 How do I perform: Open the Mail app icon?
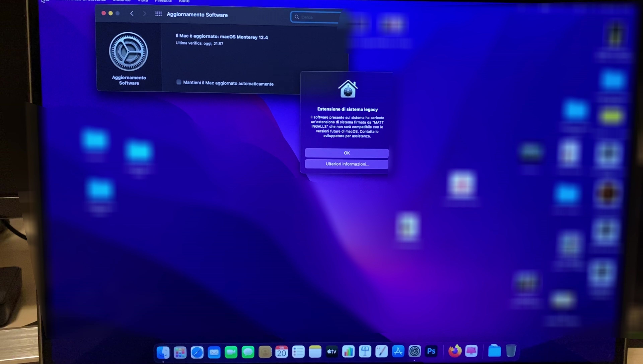point(214,352)
